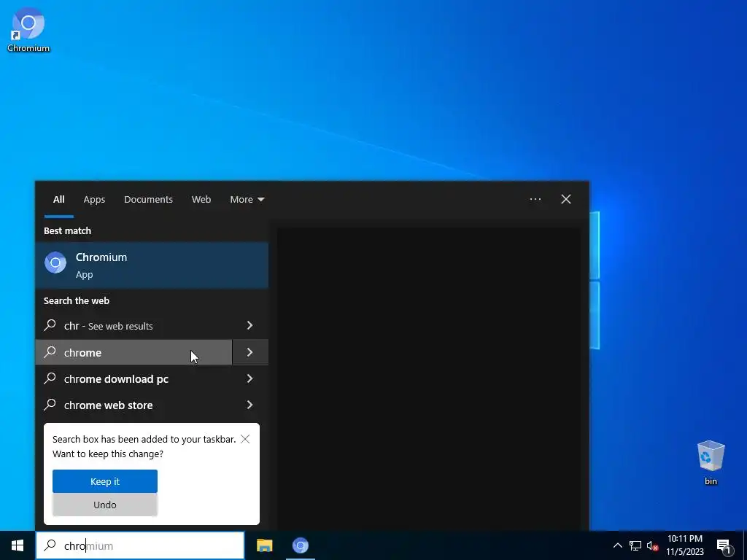Click the muted volume tray icon
This screenshot has height=560, width=747.
(652, 545)
